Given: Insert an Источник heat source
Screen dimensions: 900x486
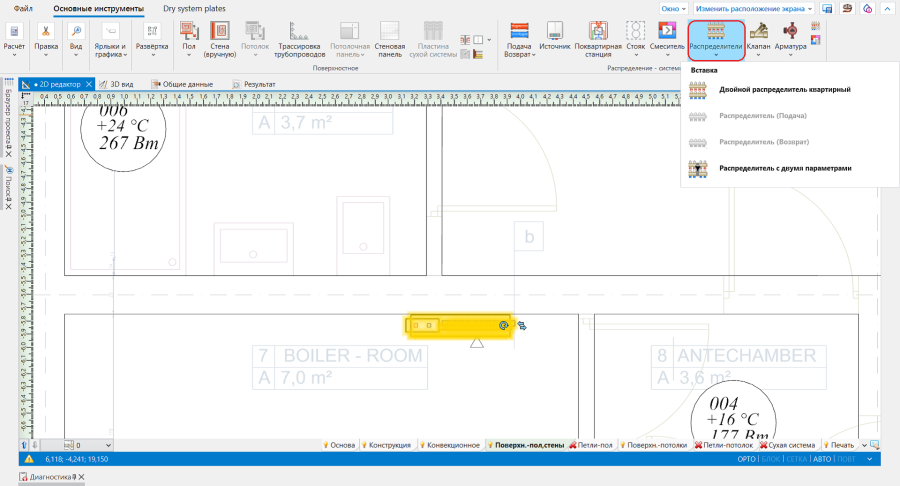Looking at the screenshot, I should (554, 36).
